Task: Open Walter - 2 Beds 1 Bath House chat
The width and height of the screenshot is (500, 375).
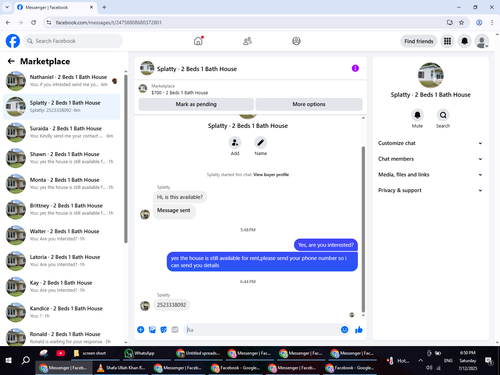Action: pyautogui.click(x=62, y=235)
